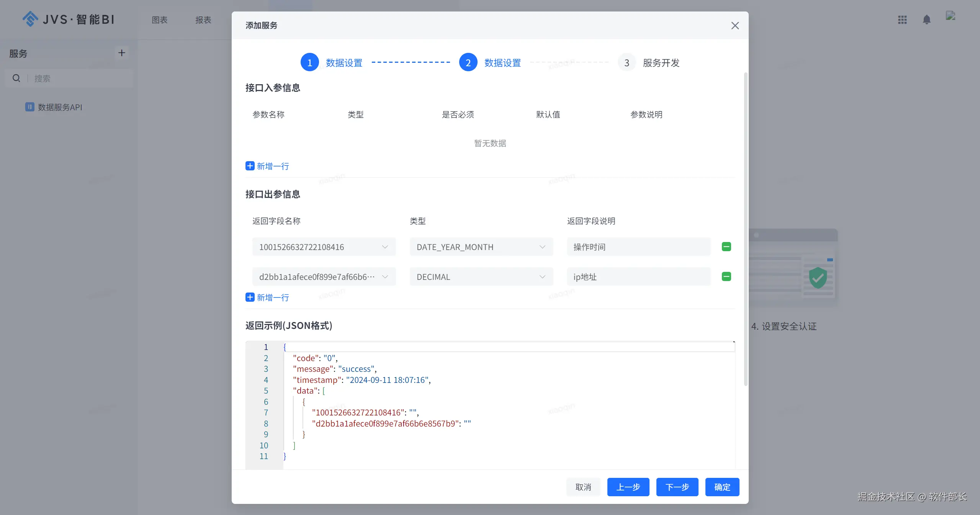Remove the ip地址 output row with green minus
The image size is (980, 515).
pyautogui.click(x=726, y=276)
